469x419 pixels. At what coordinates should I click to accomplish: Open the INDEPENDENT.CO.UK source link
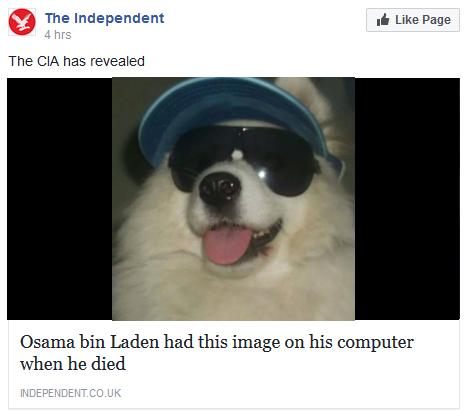tap(70, 393)
